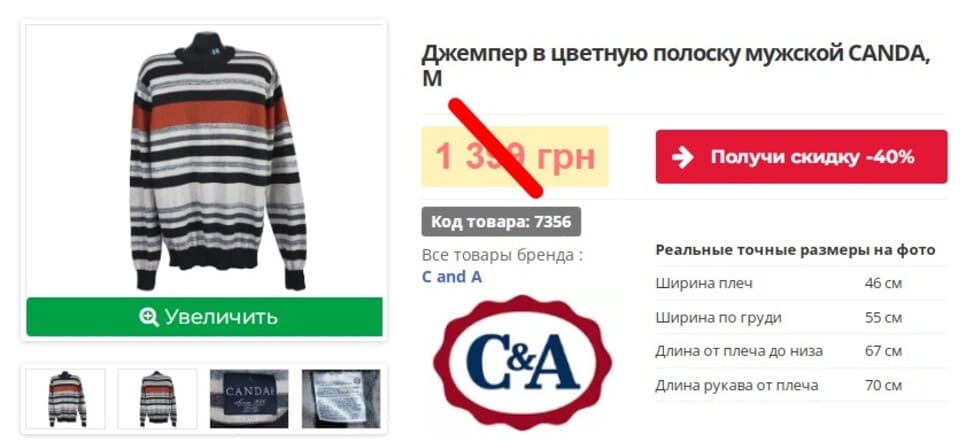The image size is (966, 442).
Task: Click the Ширина по груди size row
Action: (801, 317)
